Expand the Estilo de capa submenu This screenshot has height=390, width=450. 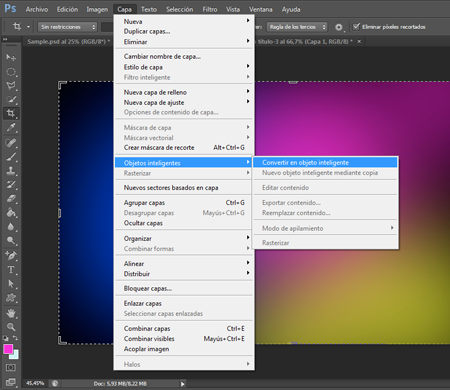184,67
